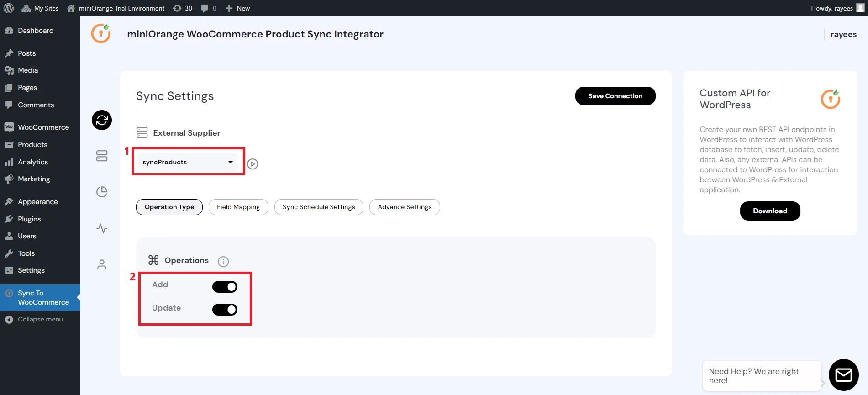Open WooCommerce menu item

[x=40, y=127]
